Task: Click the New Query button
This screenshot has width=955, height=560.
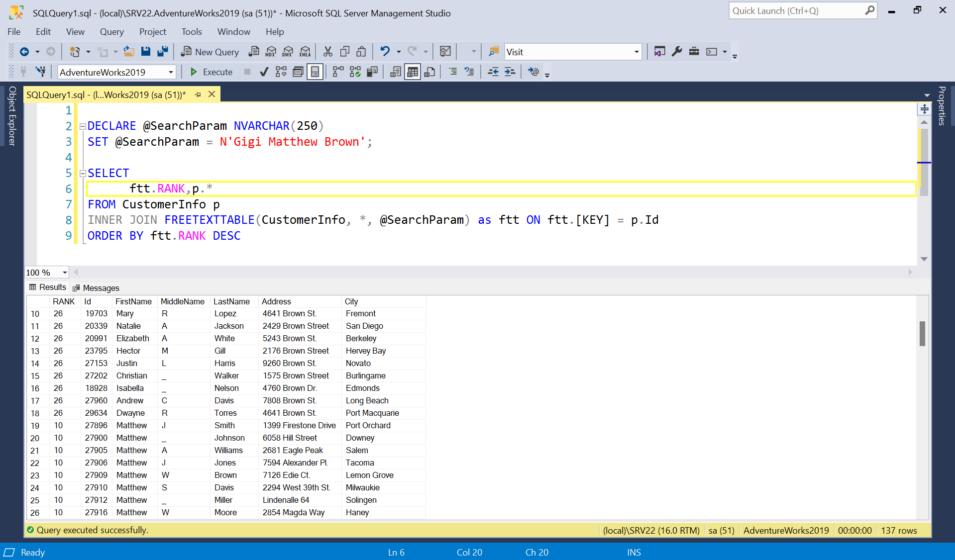Action: coord(210,52)
